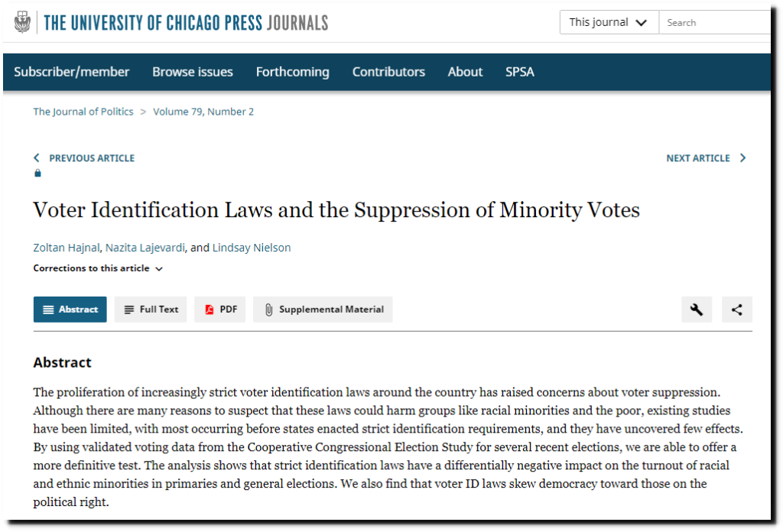This screenshot has height=532, width=783.
Task: Select the Abstract tab
Action: click(70, 310)
